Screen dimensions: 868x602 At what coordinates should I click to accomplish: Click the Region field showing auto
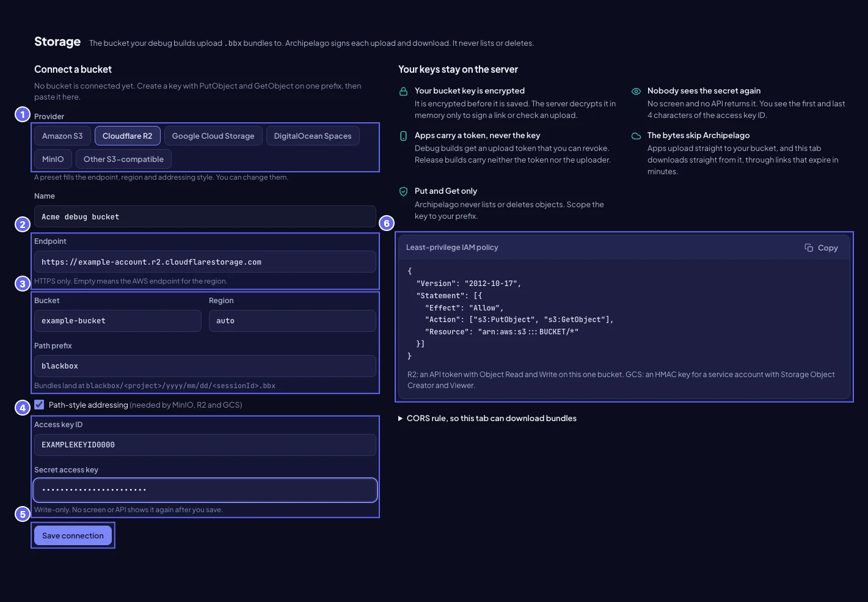pos(293,321)
